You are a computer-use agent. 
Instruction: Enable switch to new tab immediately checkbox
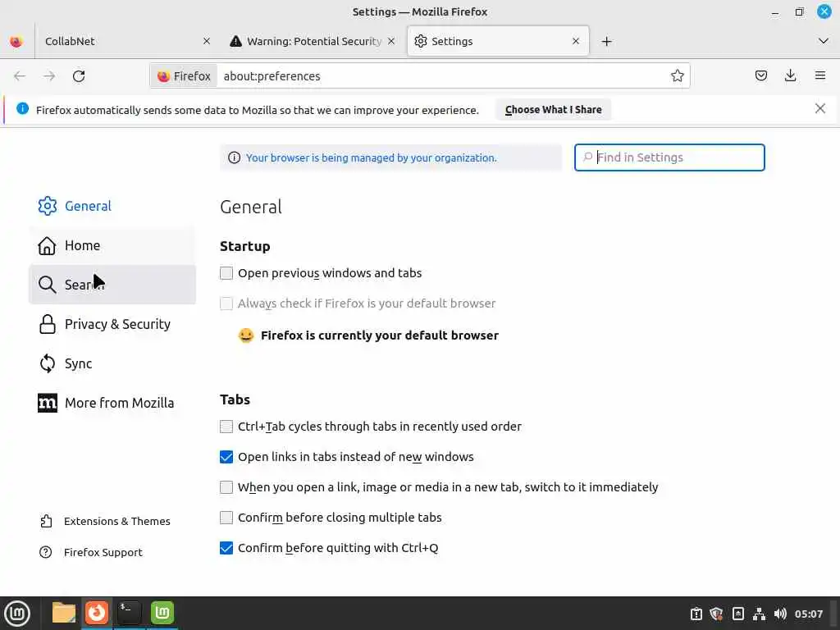[x=226, y=487]
